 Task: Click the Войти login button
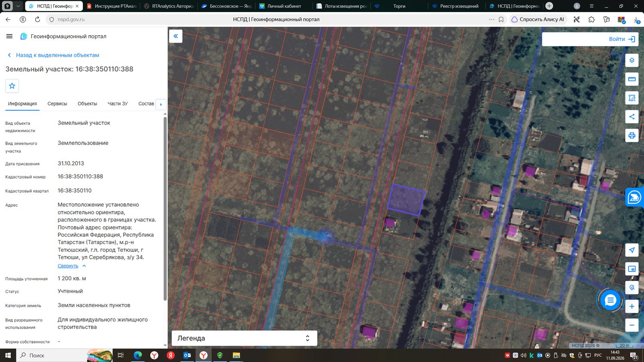tap(622, 39)
